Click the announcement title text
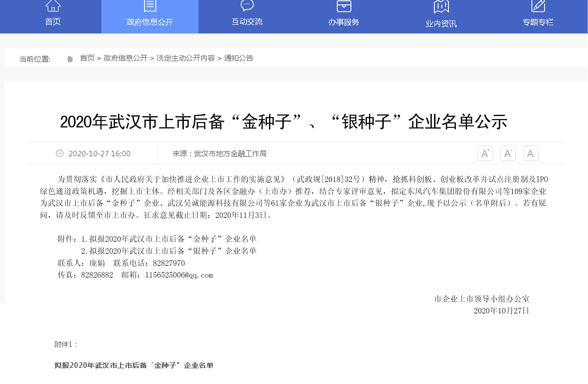The image size is (588, 384). [294, 122]
